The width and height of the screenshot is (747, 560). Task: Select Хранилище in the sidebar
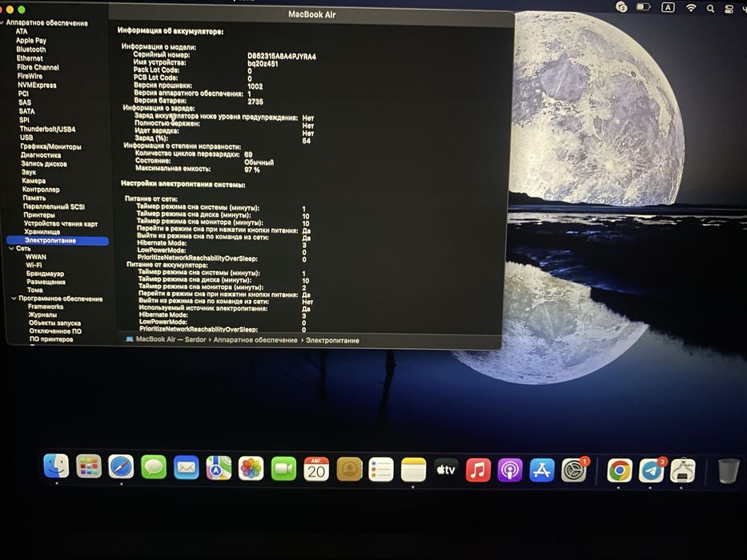tap(42, 232)
